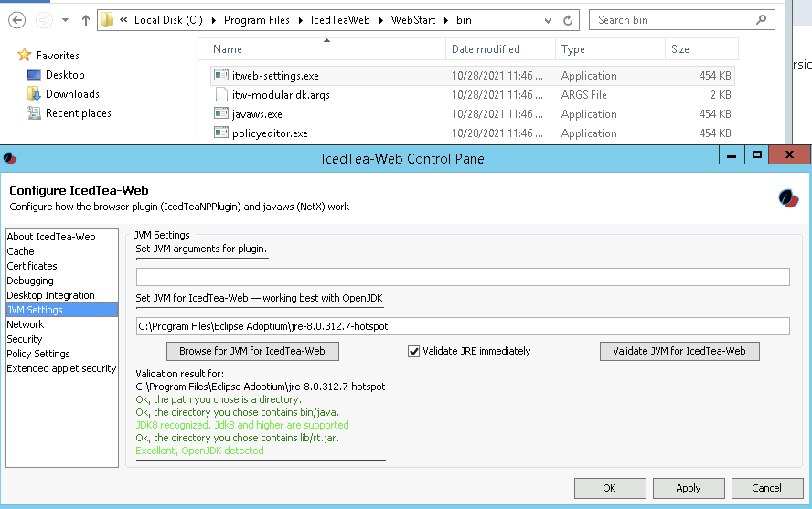Sort files by Date modified column
Screen dimensions: 812x509
click(x=486, y=49)
